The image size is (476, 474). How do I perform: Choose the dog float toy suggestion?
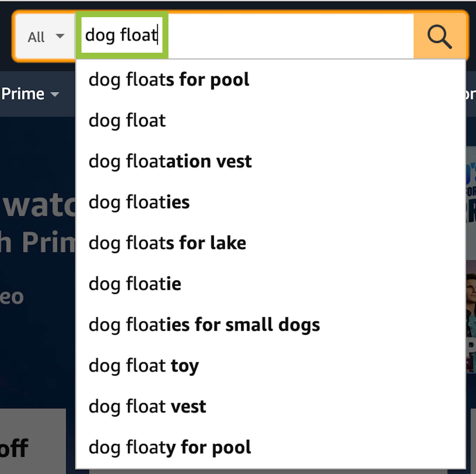click(x=270, y=365)
